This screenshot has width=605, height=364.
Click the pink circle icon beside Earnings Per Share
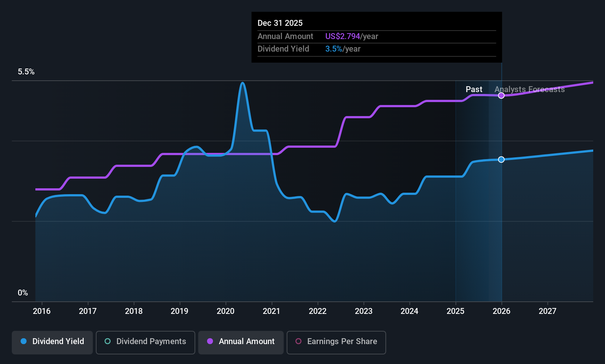(x=298, y=342)
